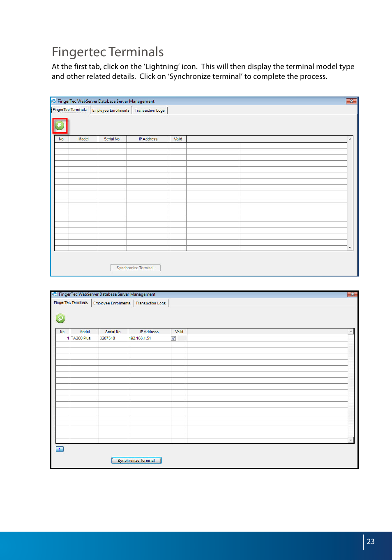The image size is (392, 560).
Task: Click Serial No. column header in lower table
Action: pyautogui.click(x=113, y=332)
